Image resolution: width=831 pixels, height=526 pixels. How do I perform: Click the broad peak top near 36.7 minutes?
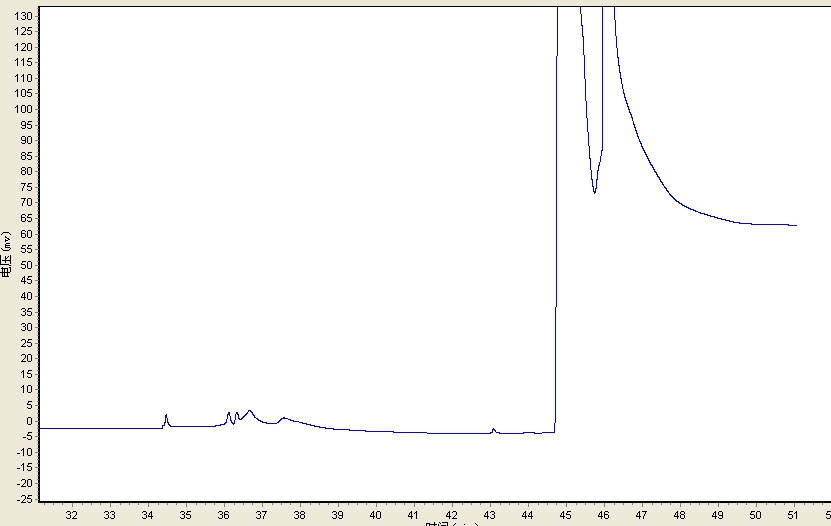click(x=250, y=411)
